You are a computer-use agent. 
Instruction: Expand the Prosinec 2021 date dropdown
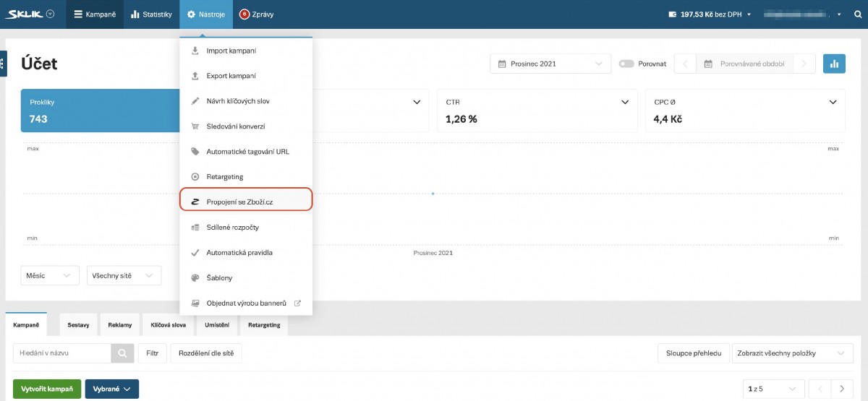coord(550,64)
